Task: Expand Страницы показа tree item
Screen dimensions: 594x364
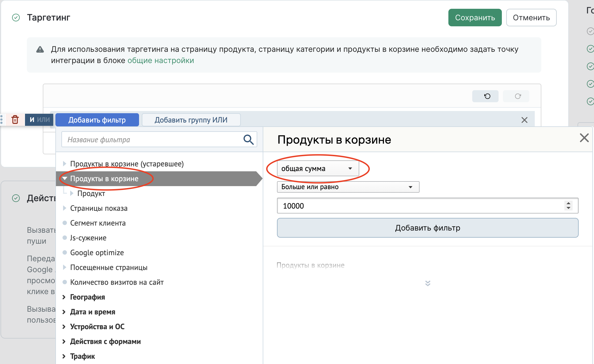Action: [64, 208]
